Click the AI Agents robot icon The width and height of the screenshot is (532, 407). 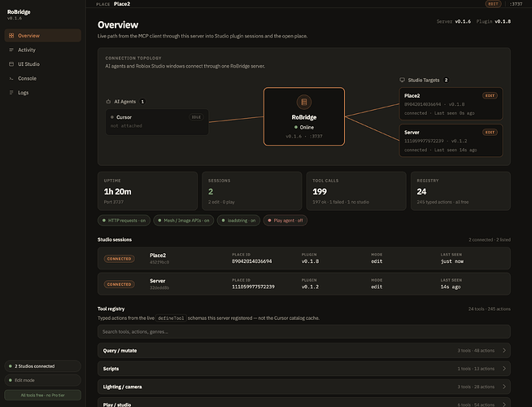[x=108, y=102]
